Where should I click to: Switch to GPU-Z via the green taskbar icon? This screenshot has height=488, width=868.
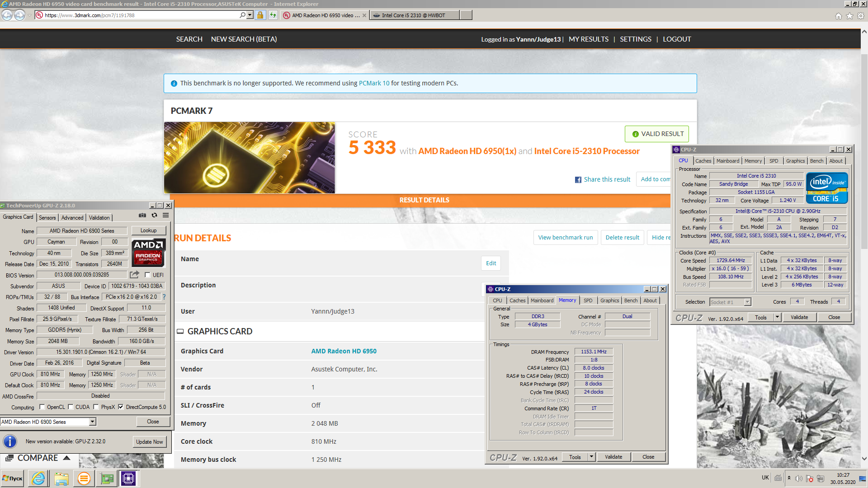click(x=107, y=478)
